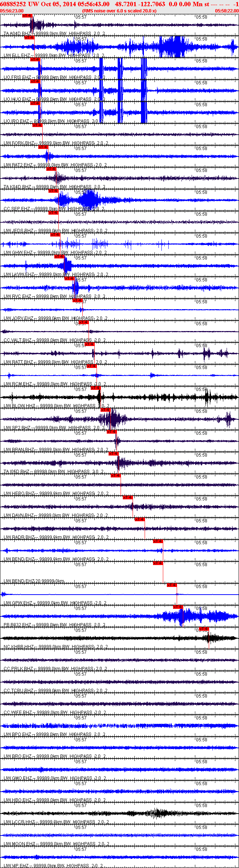Click the 'CC PRLK BHZ' station label
239x868 pixels.
(18, 669)
